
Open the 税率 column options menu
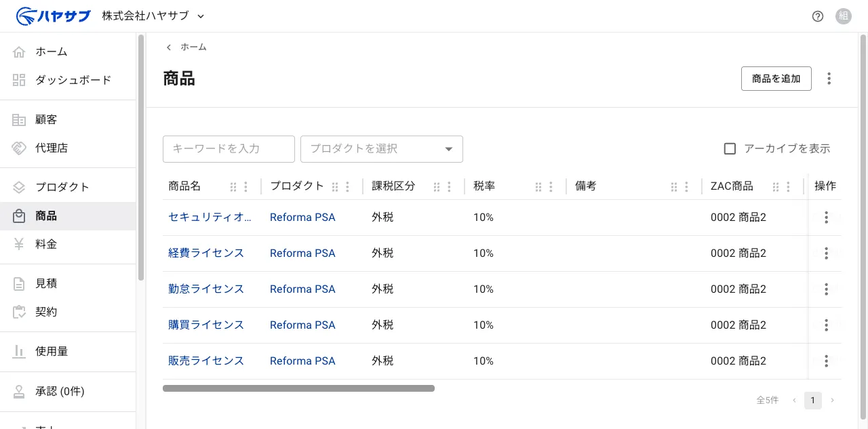[x=551, y=187]
